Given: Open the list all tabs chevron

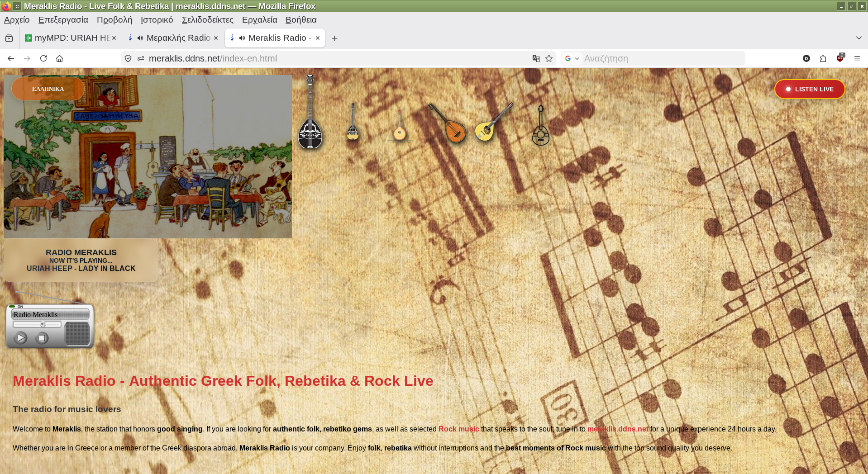Looking at the screenshot, I should (x=858, y=38).
